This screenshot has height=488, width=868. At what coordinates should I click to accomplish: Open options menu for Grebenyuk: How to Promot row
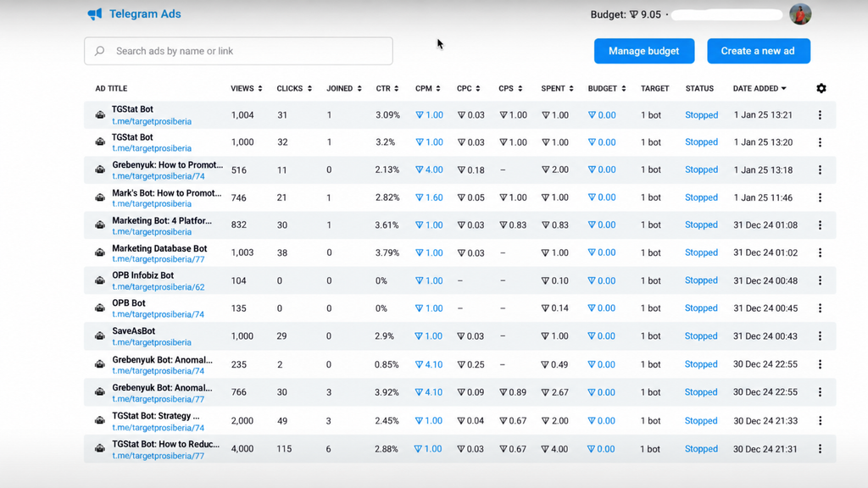pos(820,169)
